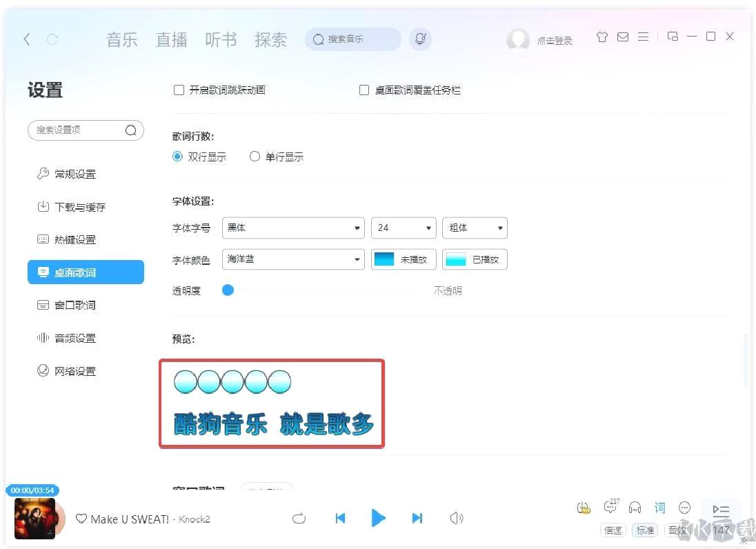Enable 开启歌词跳跃动画 checkbox
Image resolution: width=756 pixels, height=549 pixels.
click(x=179, y=90)
